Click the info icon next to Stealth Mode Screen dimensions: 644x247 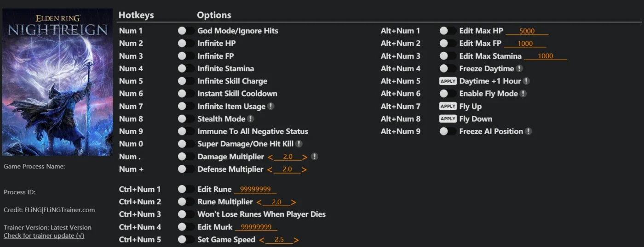(251, 118)
